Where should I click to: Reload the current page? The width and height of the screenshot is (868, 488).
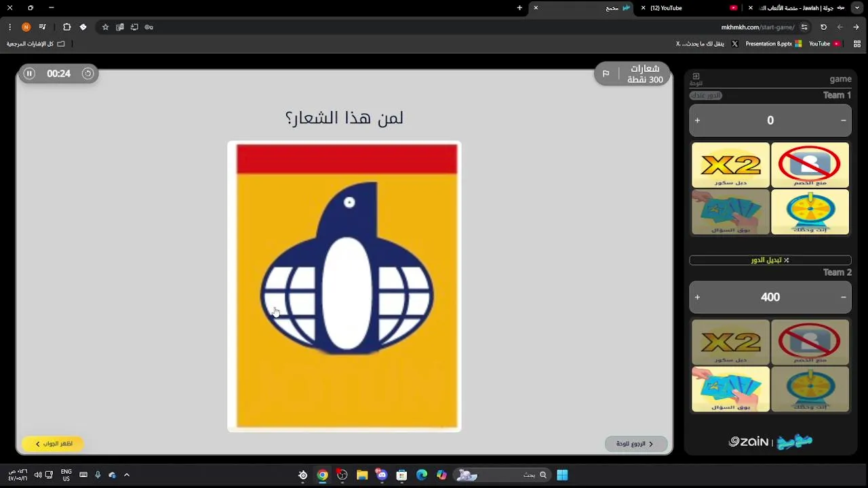[x=823, y=27]
